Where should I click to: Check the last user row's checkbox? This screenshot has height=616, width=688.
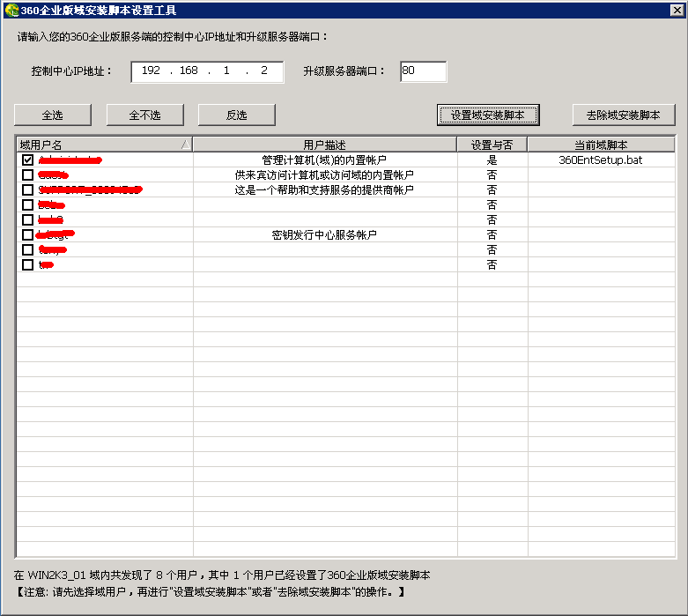tap(28, 265)
